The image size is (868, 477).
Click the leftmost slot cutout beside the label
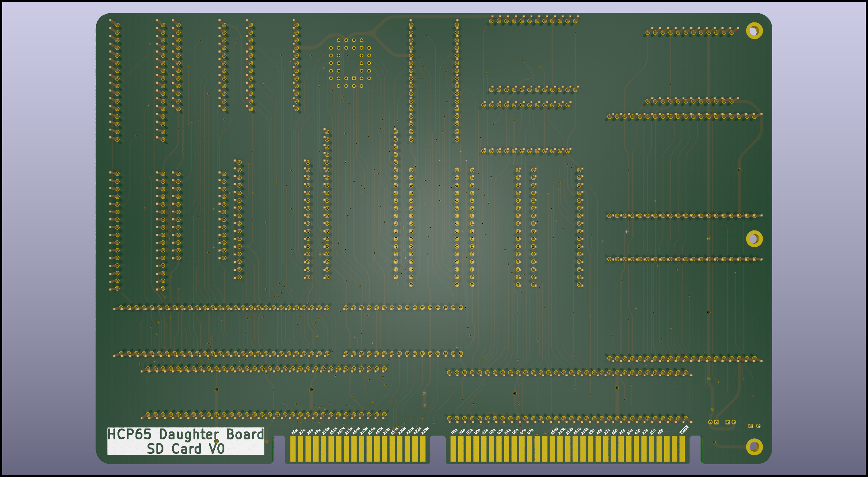279,450
